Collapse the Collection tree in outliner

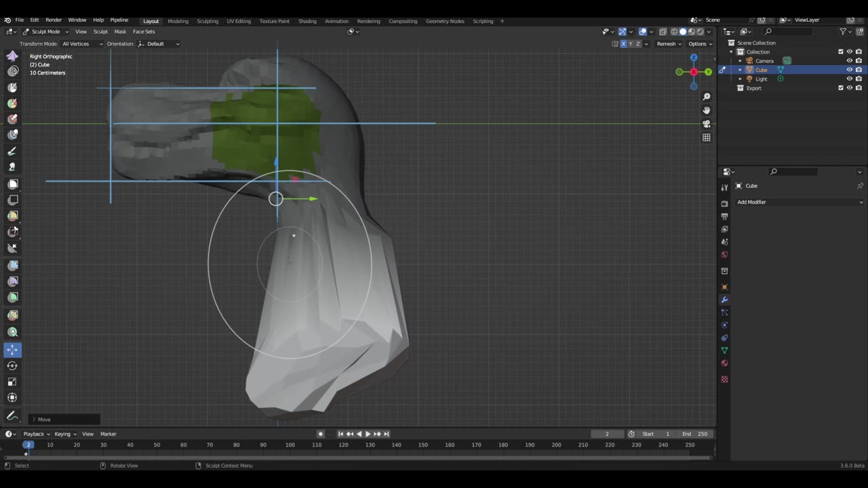pyautogui.click(x=732, y=52)
